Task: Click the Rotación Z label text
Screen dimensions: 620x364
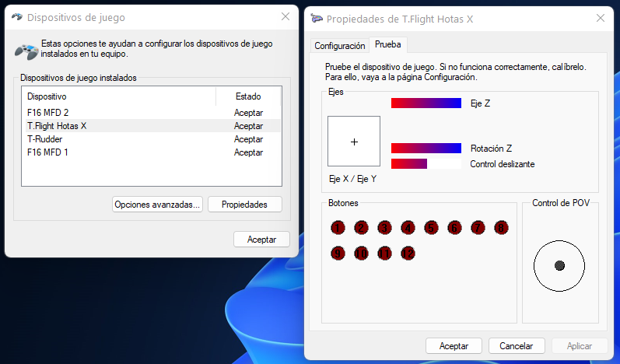Action: [x=491, y=149]
